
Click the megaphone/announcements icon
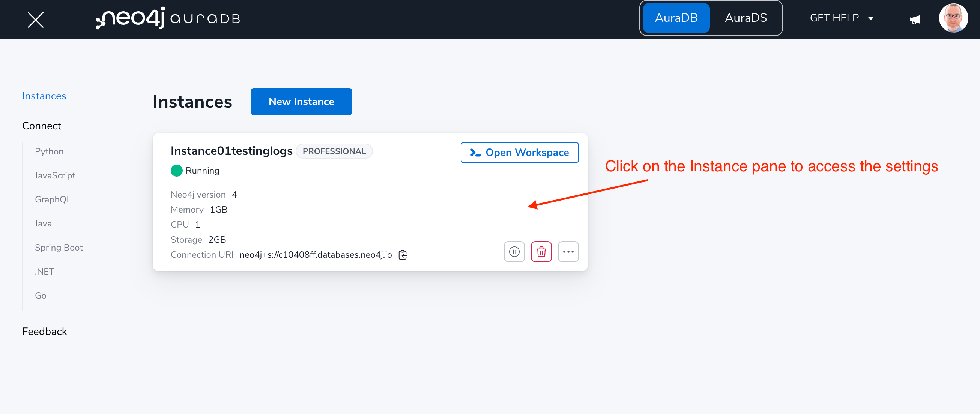coord(914,18)
